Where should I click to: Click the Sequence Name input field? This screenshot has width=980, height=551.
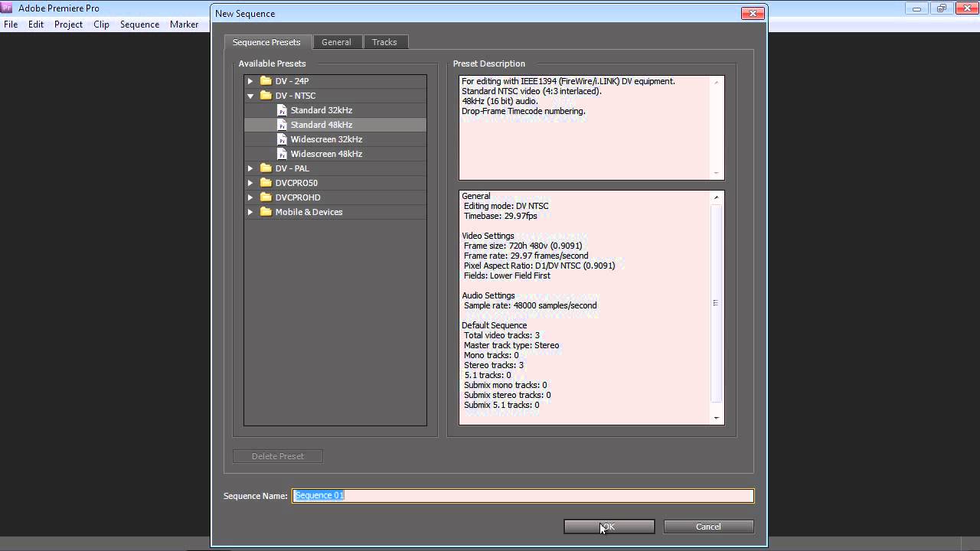tap(523, 496)
